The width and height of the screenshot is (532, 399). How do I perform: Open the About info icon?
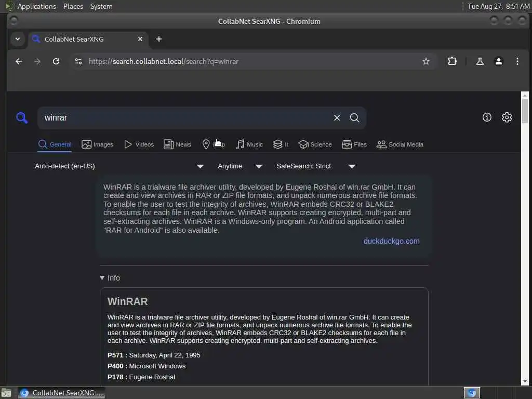coord(487,117)
